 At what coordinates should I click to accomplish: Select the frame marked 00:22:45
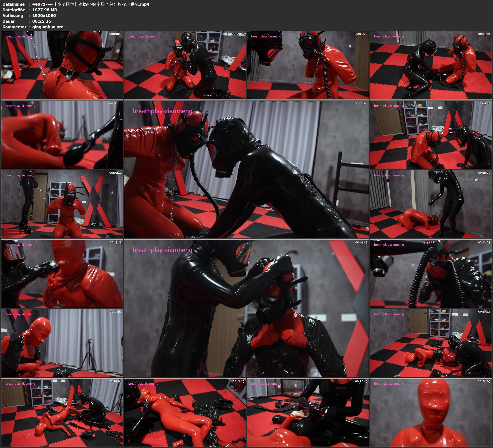tap(308, 412)
